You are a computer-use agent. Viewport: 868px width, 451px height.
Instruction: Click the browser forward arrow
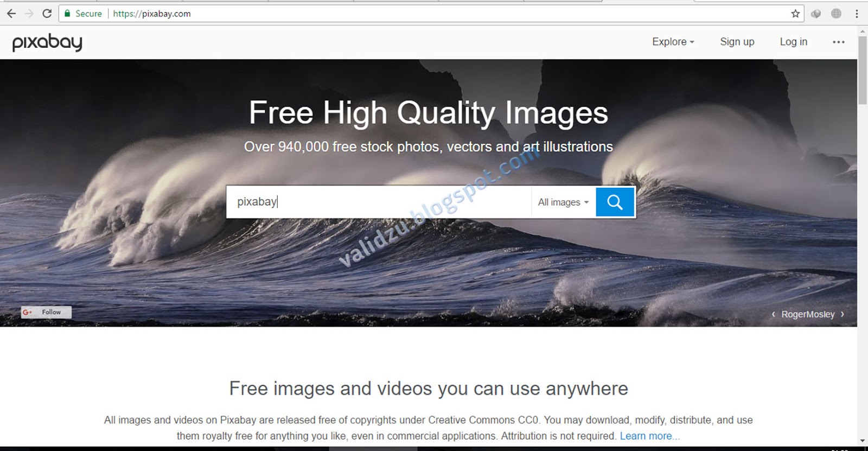29,14
